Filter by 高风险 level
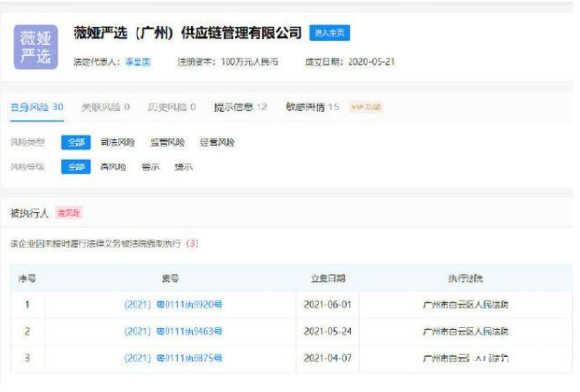The width and height of the screenshot is (580, 392). [x=113, y=166]
